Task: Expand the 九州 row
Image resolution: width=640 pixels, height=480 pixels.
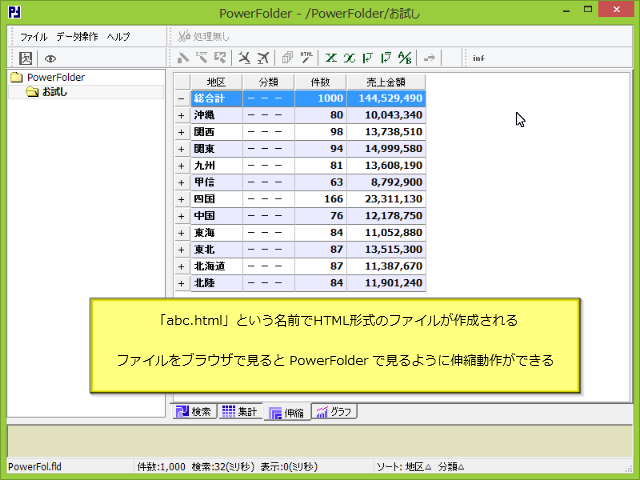Action: [x=181, y=166]
